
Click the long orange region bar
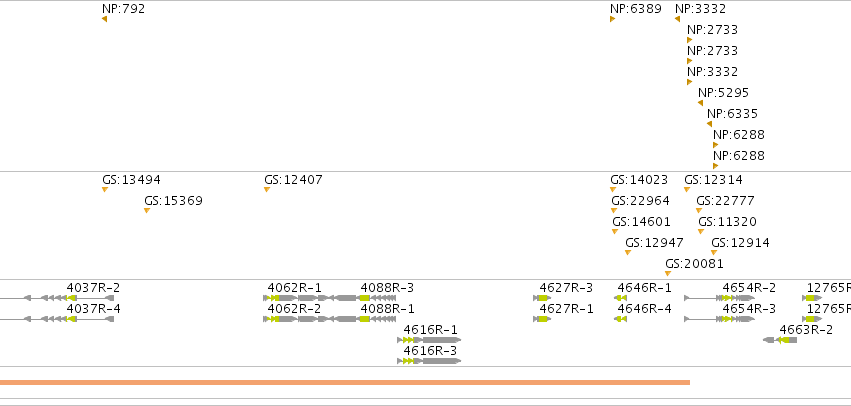345,383
